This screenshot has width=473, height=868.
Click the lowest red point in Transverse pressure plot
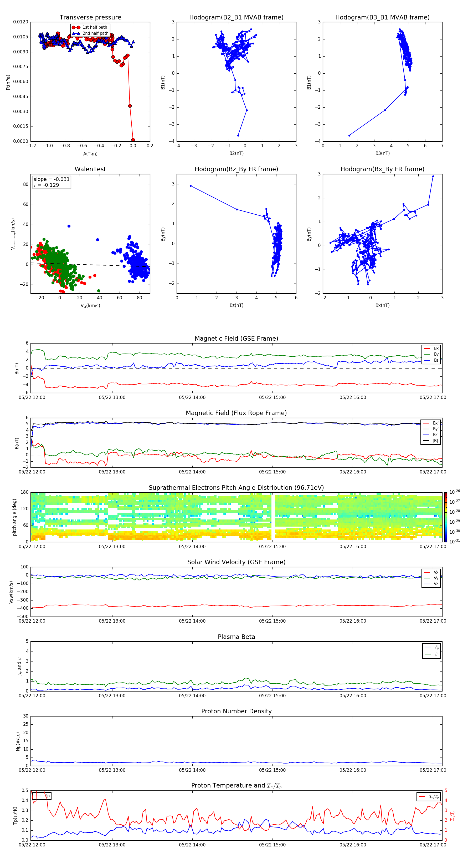tap(133, 140)
